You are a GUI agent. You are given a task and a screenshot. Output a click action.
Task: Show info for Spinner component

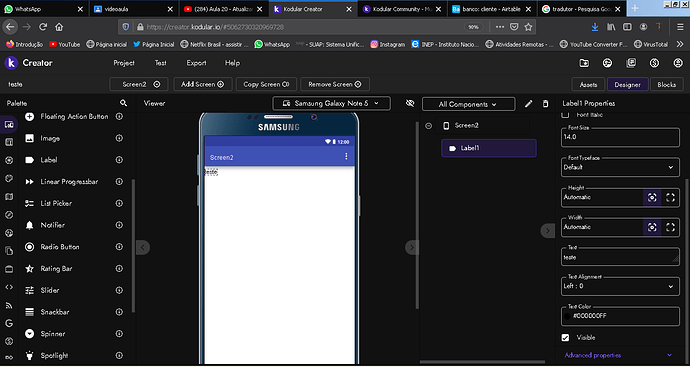click(x=119, y=334)
